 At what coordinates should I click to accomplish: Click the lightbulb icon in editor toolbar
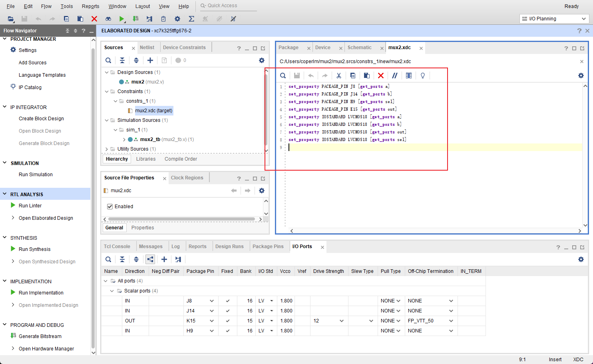423,76
